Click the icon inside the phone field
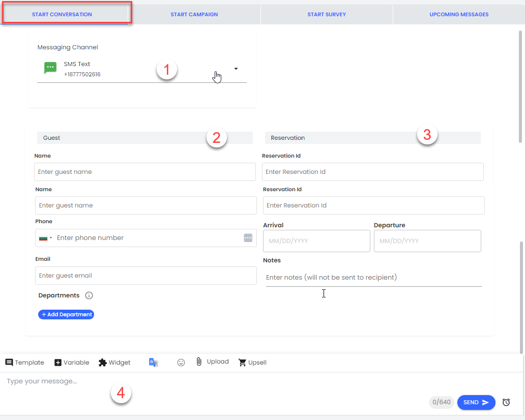This screenshot has width=525, height=420. [248, 238]
